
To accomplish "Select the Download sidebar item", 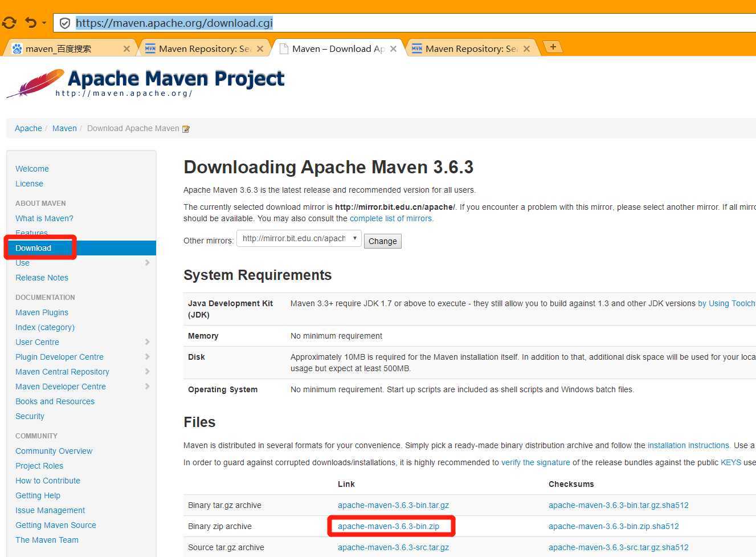I will 81,248.
